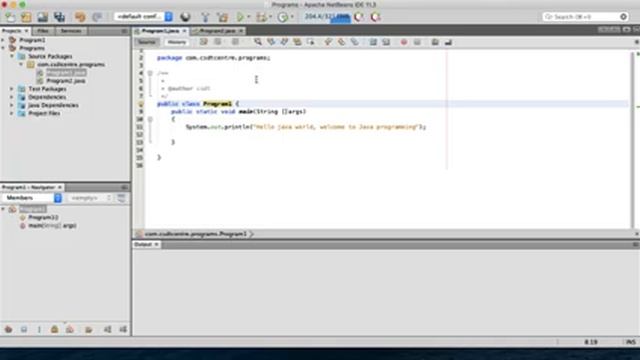Expand the Java Dependencies node

[x=12, y=105]
